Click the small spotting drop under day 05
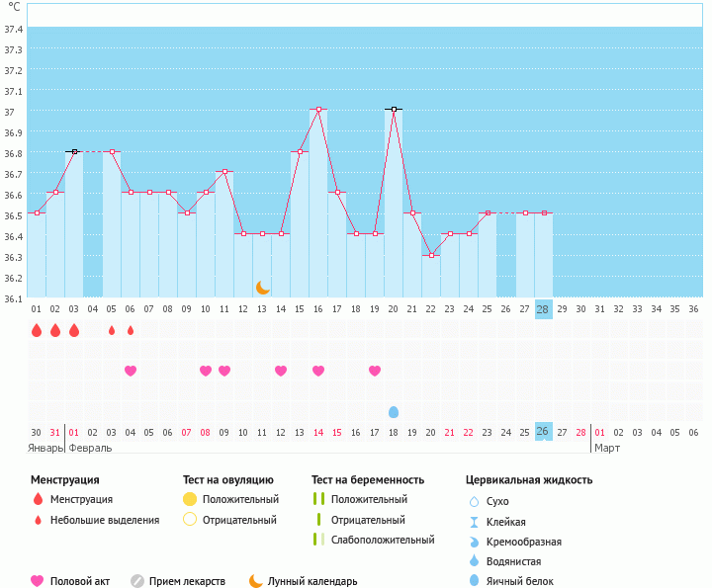 click(112, 330)
